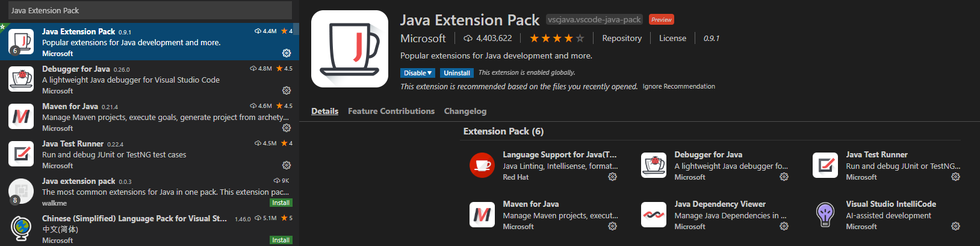
Task: Click Chinese Language Pack globe icon
Action: (21, 229)
